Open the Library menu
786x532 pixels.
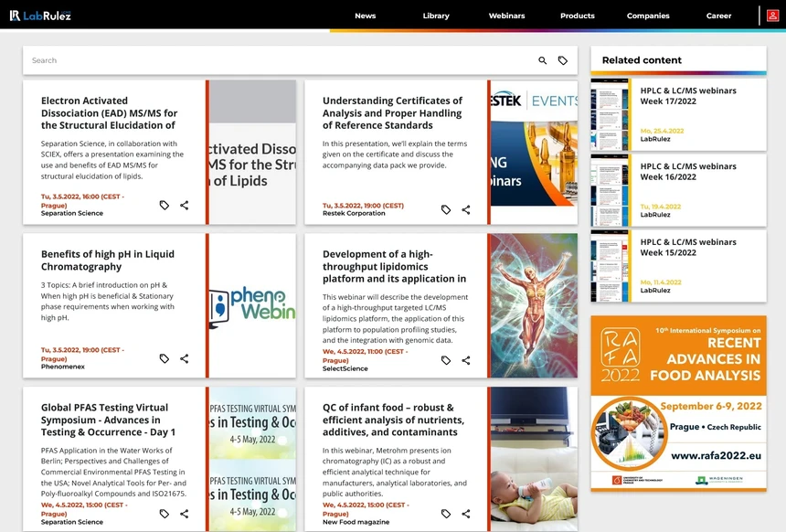point(436,16)
